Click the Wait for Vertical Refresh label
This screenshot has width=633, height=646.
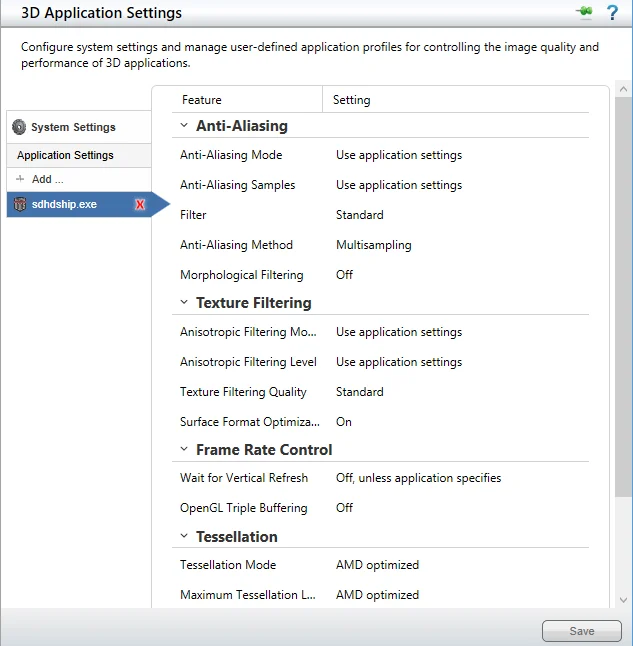pyautogui.click(x=244, y=478)
